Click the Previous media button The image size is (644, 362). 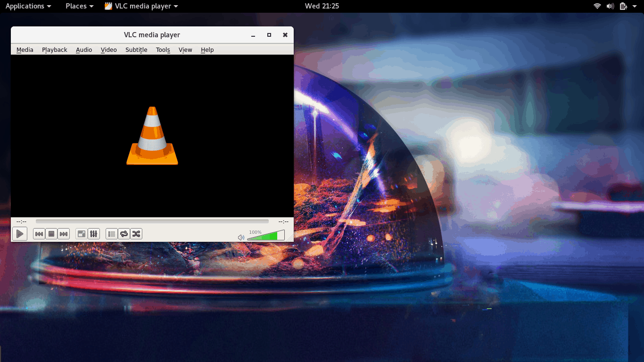point(39,234)
